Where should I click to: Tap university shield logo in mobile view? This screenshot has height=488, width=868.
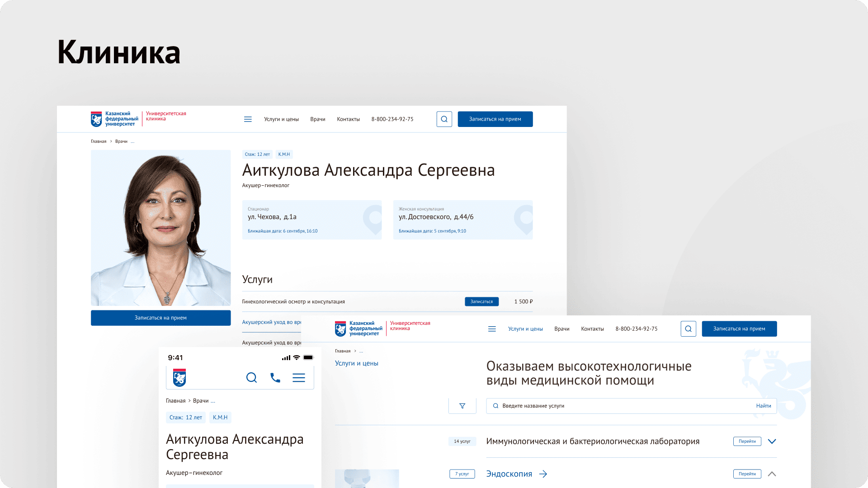coord(179,378)
